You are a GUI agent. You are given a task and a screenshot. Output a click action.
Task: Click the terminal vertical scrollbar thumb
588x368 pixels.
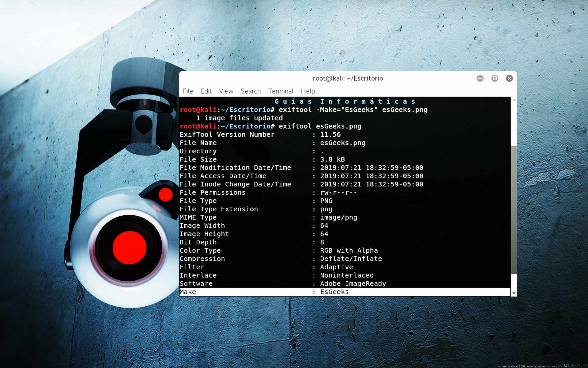point(514,209)
